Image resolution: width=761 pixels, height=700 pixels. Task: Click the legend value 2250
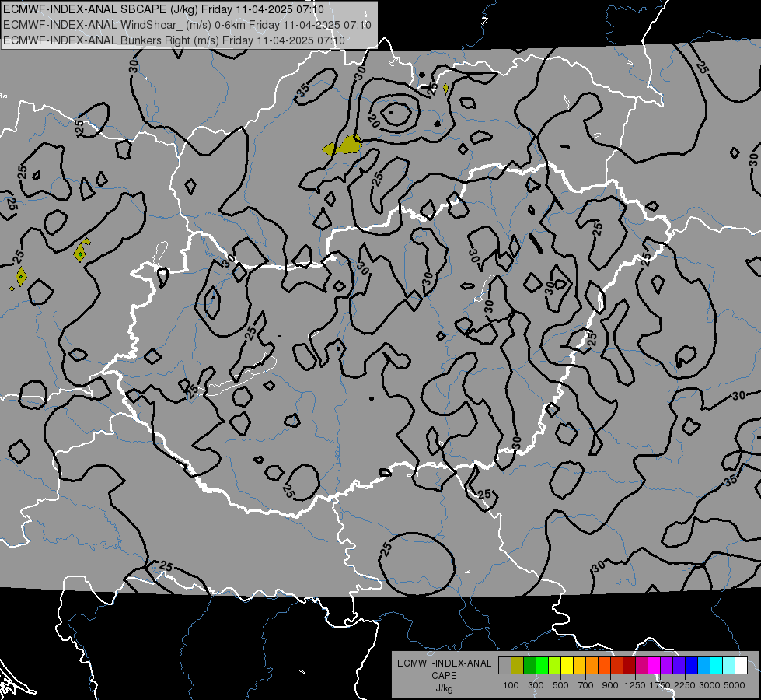click(684, 685)
